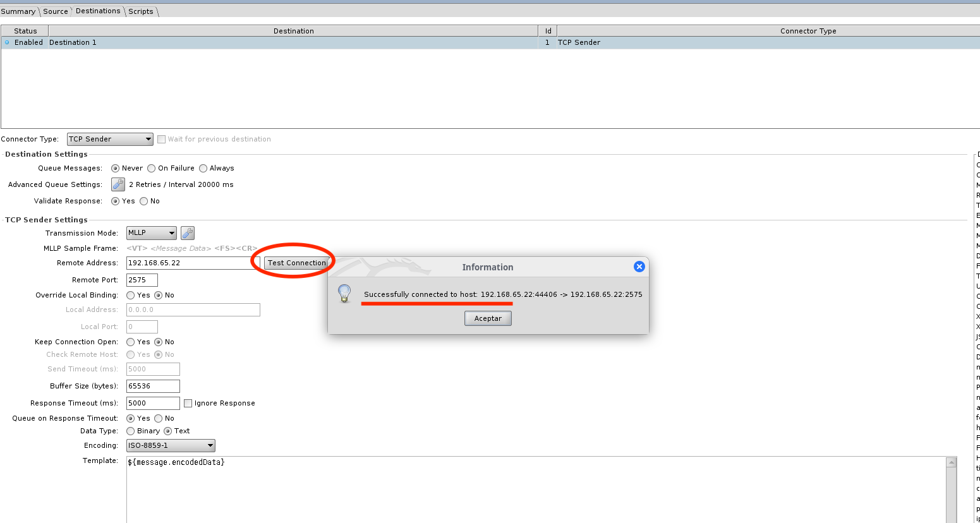Open the Encoding ISO-8859-1 dropdown
980x523 pixels.
(171, 445)
